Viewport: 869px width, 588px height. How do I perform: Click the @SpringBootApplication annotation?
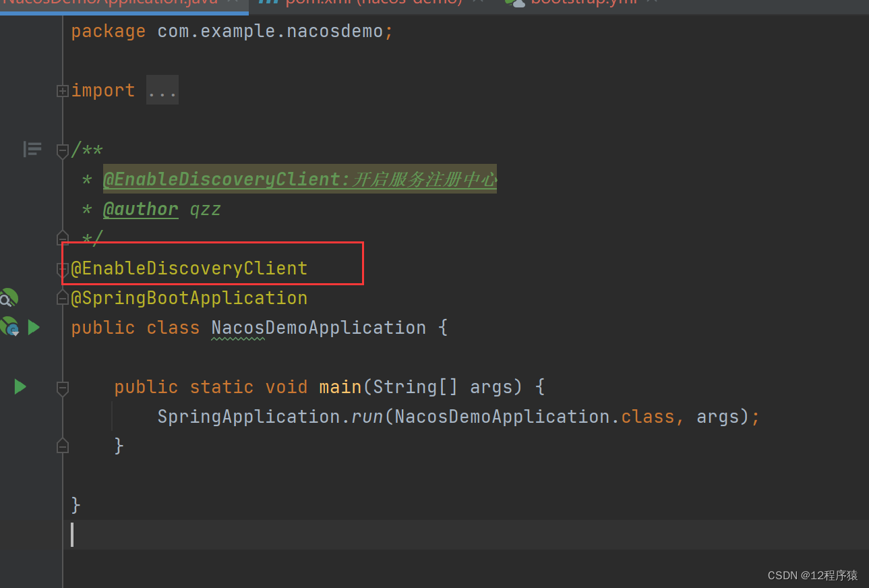(189, 298)
